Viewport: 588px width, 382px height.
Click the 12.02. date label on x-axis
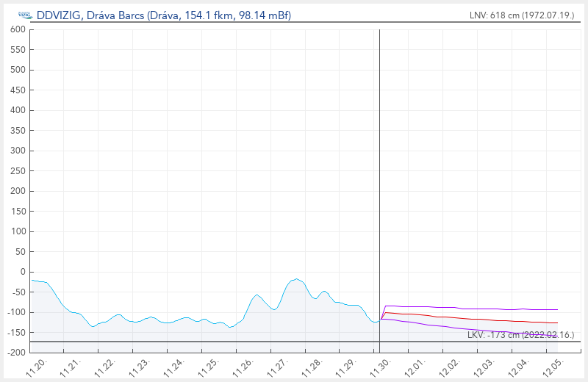click(x=448, y=364)
